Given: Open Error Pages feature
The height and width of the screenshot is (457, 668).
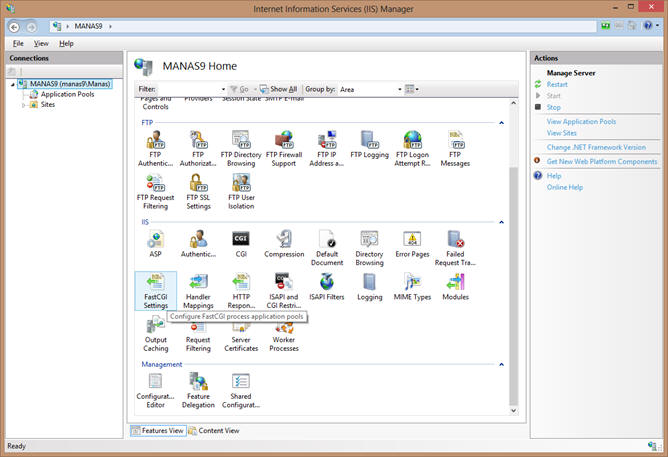Looking at the screenshot, I should click(x=412, y=244).
